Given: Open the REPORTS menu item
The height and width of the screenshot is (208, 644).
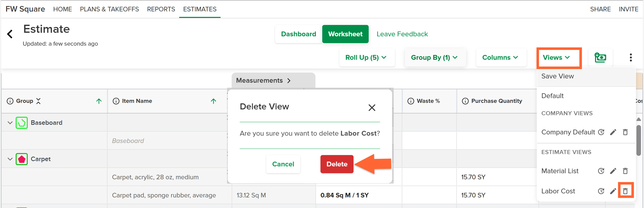Looking at the screenshot, I should point(161,9).
